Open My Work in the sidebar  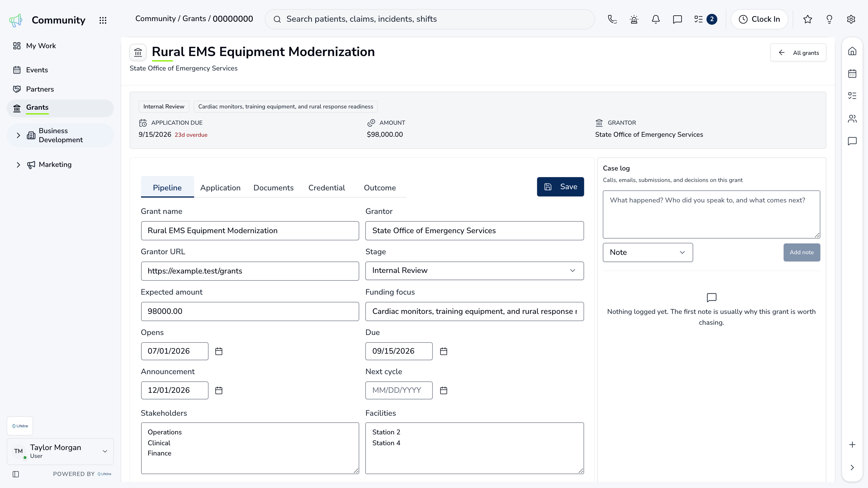click(60, 46)
